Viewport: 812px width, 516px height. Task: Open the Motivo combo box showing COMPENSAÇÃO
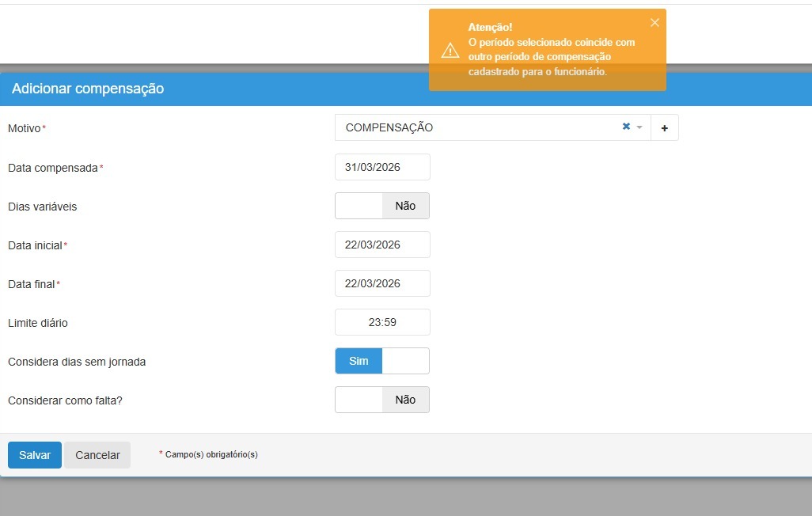coord(475,127)
